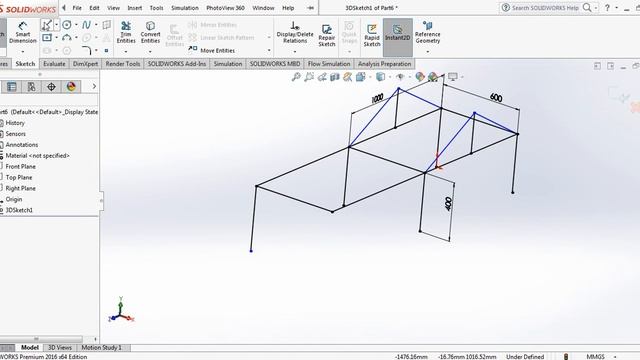Click the Trim Entities tool

click(x=126, y=32)
